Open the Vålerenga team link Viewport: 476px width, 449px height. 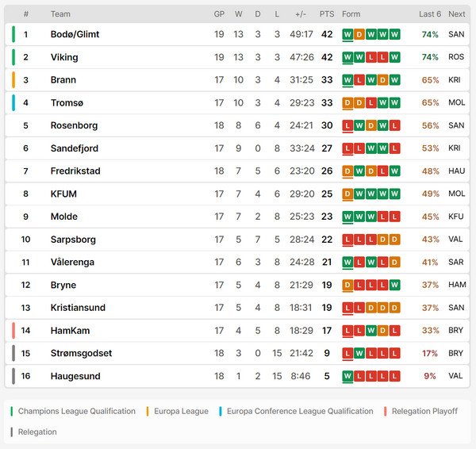coord(72,262)
